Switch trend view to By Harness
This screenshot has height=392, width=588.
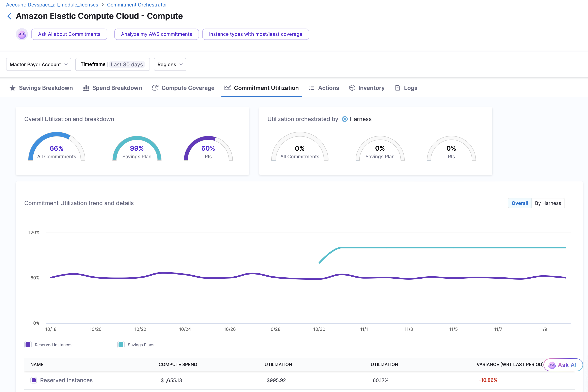pos(548,203)
